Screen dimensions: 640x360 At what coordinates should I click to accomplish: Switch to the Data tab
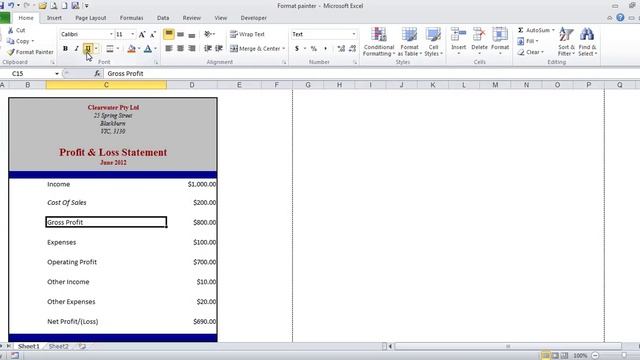(163, 18)
